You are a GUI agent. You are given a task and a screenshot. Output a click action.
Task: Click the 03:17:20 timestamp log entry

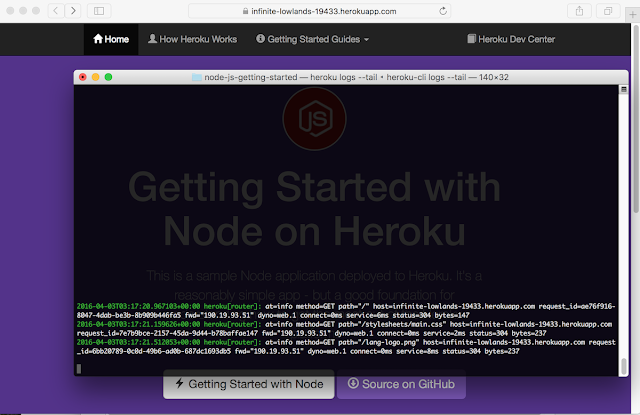346,311
